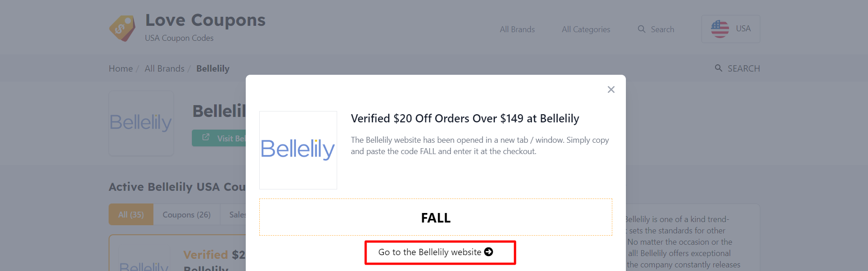Click the Love Coupons tag logo icon

pos(122,28)
